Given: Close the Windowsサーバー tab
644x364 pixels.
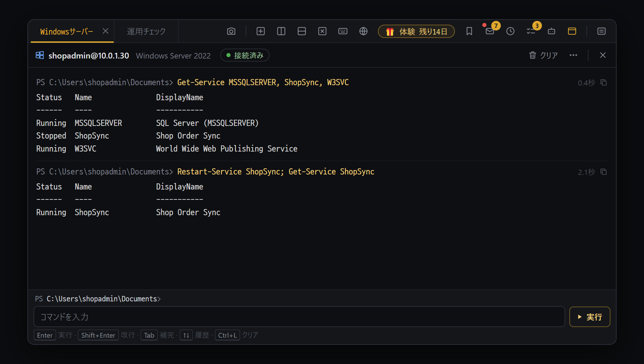Looking at the screenshot, I should pos(106,31).
